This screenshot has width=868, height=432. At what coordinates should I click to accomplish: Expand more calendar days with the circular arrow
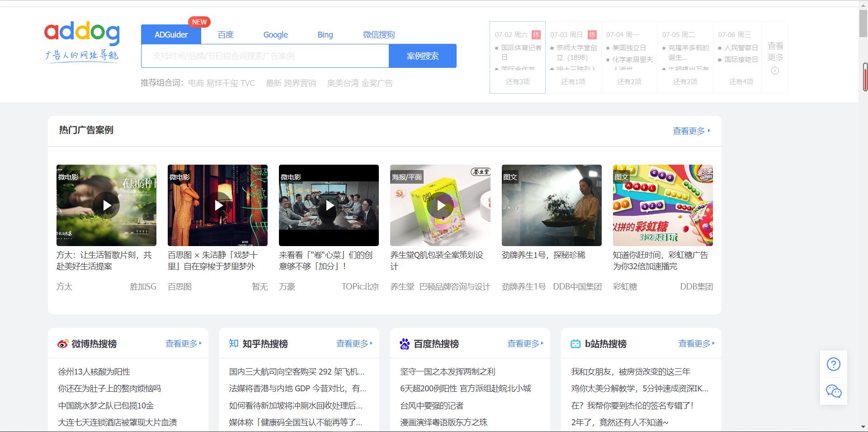(775, 70)
